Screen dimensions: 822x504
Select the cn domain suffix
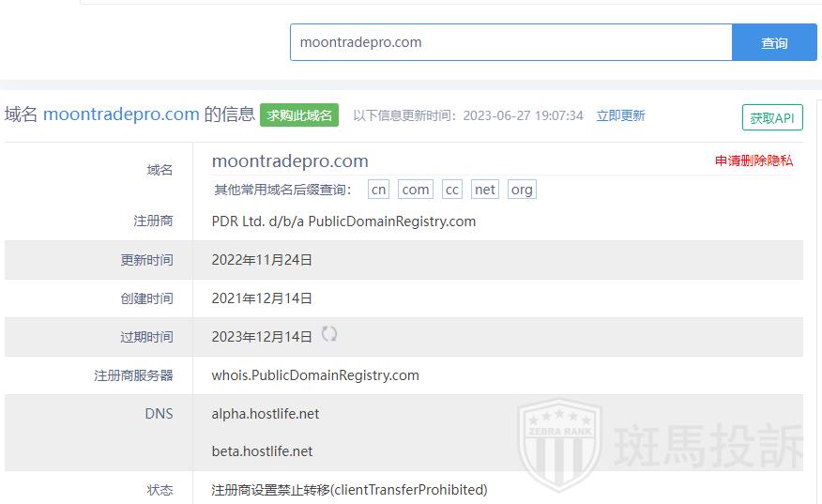[378, 190]
